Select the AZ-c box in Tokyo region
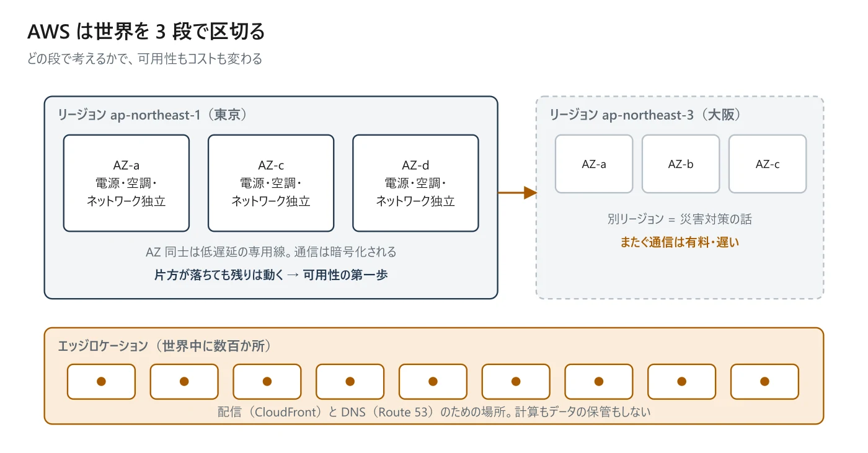868x453 pixels. pos(271,183)
